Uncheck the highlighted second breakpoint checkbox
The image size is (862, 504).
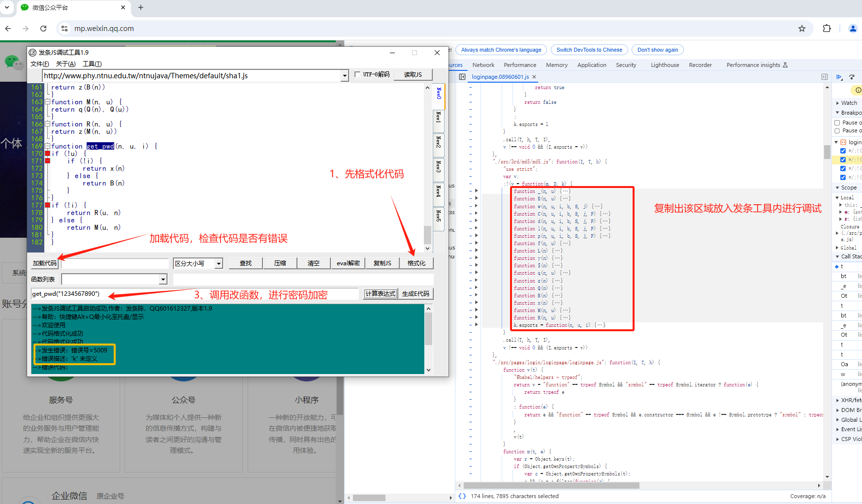(843, 159)
